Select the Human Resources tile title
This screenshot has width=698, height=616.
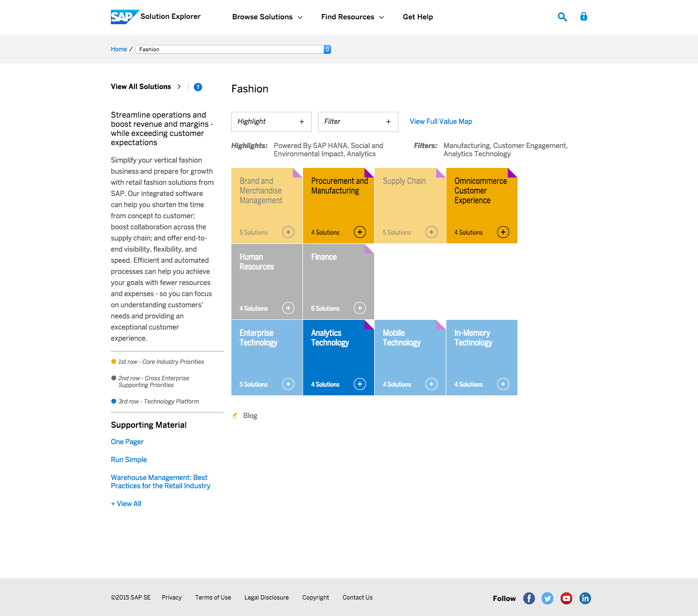coord(257,262)
